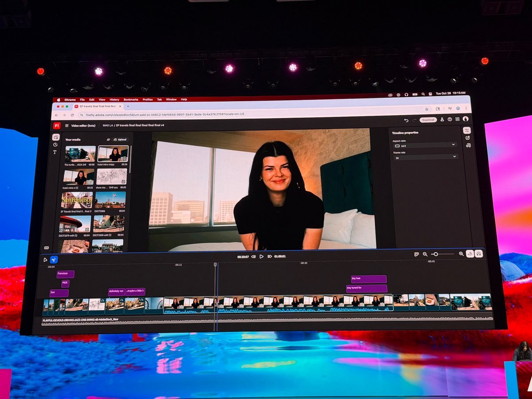This screenshot has width=532, height=399.
Task: Expand the Aspect ratio 16:9 dropdown
Action: [425, 145]
